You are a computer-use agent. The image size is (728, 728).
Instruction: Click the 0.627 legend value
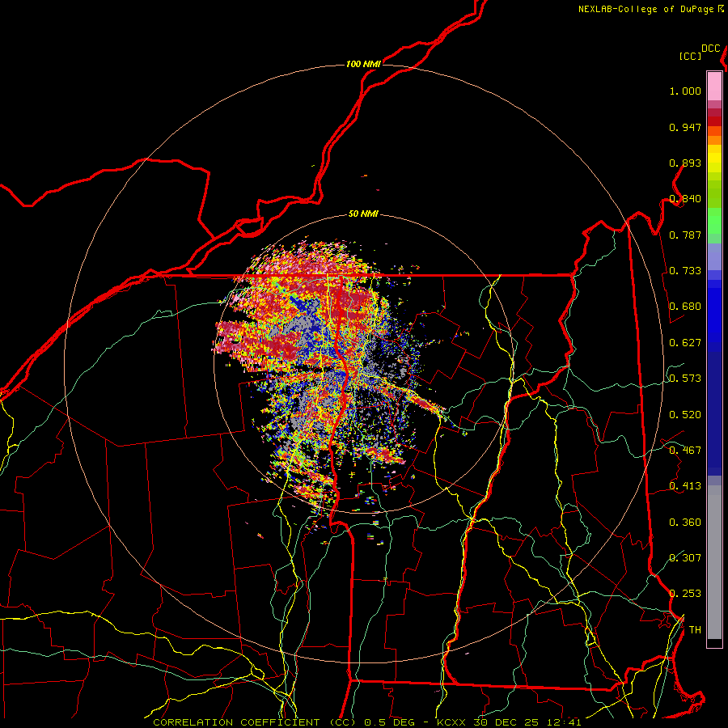point(685,343)
